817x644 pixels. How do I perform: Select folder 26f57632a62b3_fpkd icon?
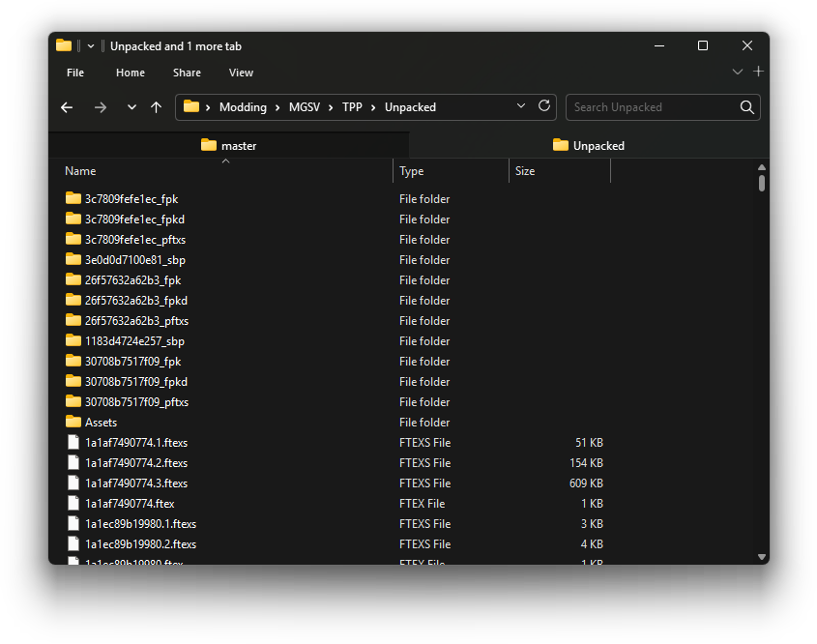coord(73,300)
